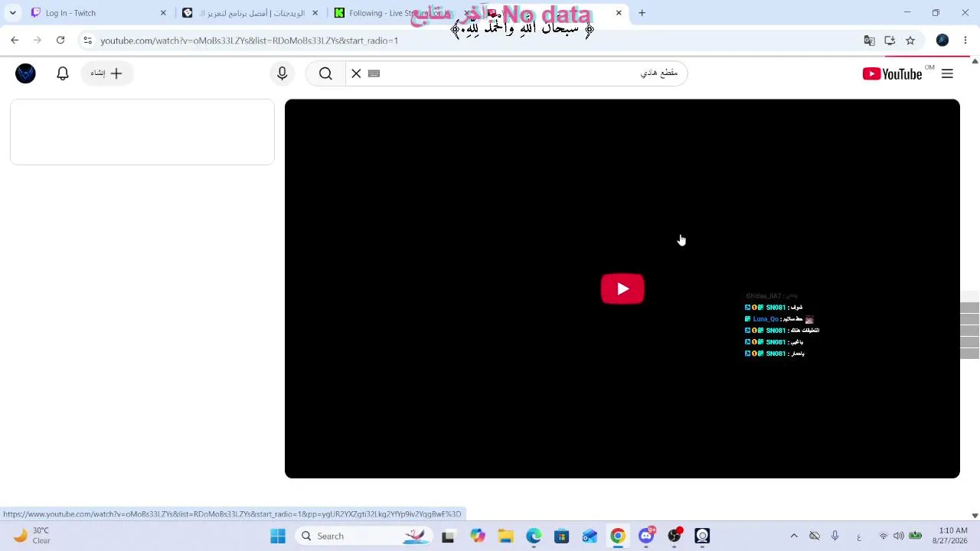980x551 pixels.
Task: Open the Create video button
Action: (107, 73)
